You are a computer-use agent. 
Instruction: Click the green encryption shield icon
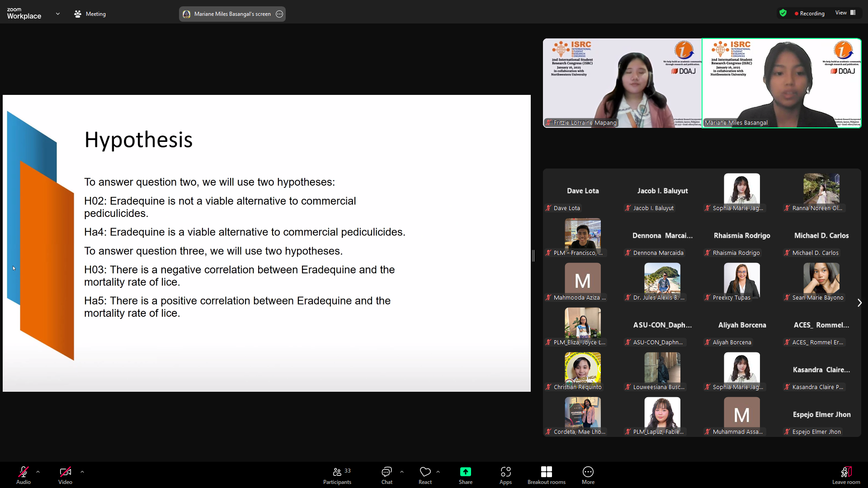tap(783, 13)
